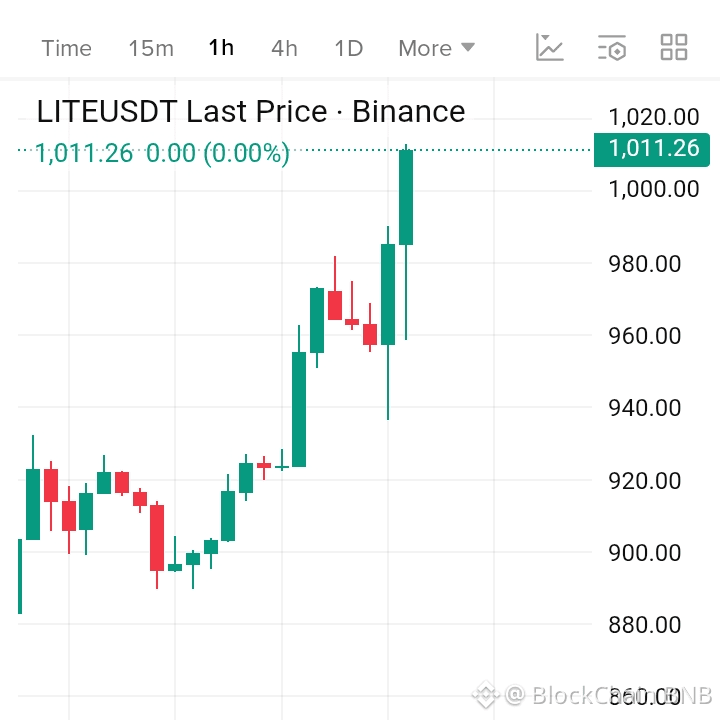Expand the More intervals dropdown

pos(436,48)
